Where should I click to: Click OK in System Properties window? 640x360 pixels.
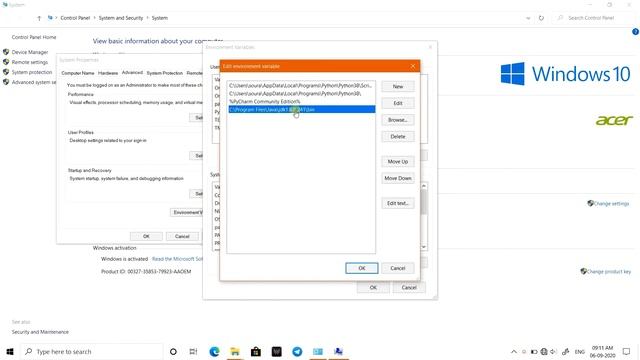(146, 236)
